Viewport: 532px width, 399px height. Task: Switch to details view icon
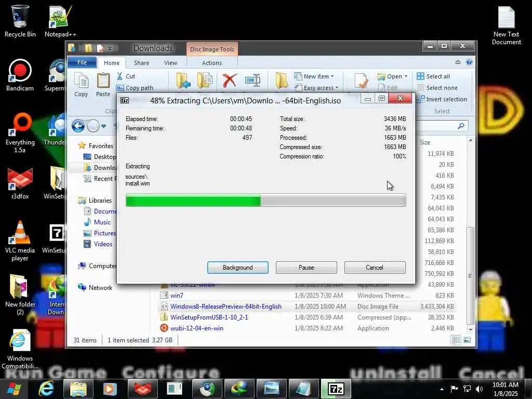click(x=456, y=340)
